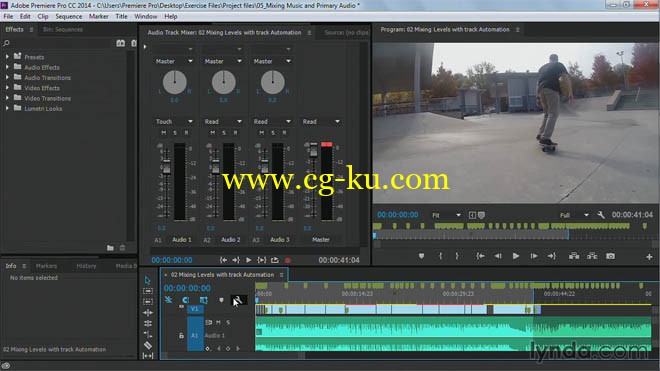Go to In point in mixer transport
Image resolution: width=660 pixels, height=371 pixels.
coord(224,260)
